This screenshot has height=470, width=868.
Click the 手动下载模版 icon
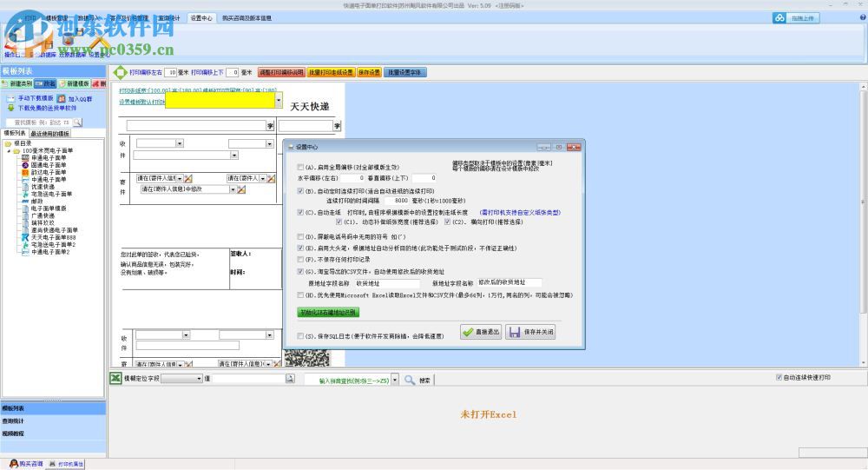pyautogui.click(x=10, y=98)
